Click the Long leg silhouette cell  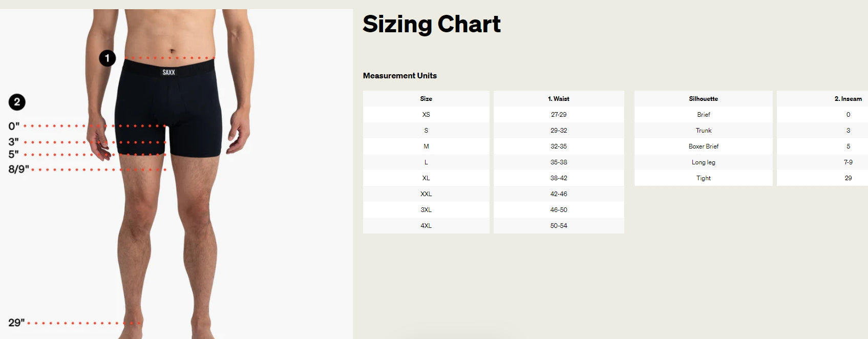coord(703,162)
